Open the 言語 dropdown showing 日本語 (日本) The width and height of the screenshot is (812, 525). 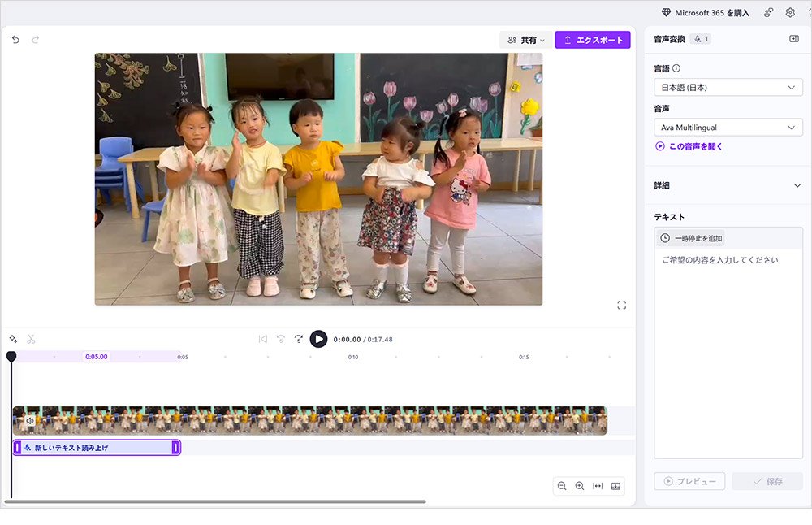(x=727, y=87)
